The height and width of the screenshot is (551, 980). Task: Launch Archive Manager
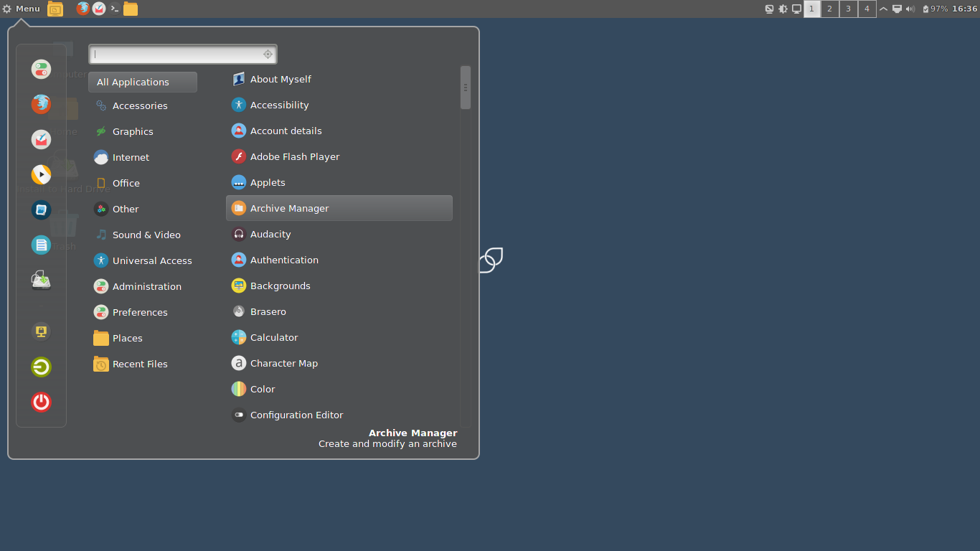tap(339, 208)
